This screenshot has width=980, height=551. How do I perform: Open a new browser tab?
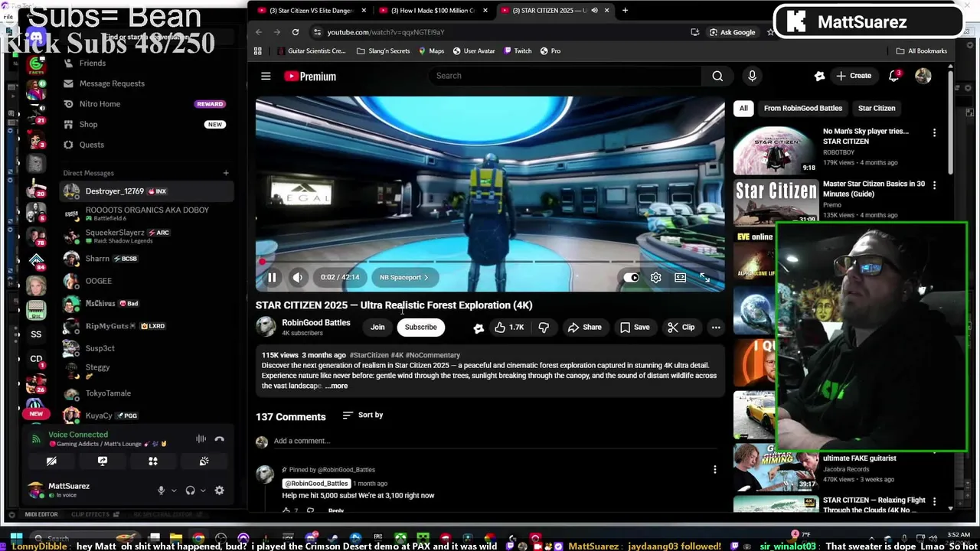[x=625, y=11]
